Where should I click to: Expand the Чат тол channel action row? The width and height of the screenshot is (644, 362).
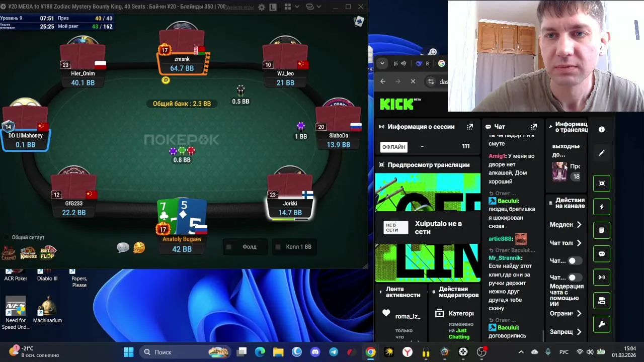coord(567,243)
